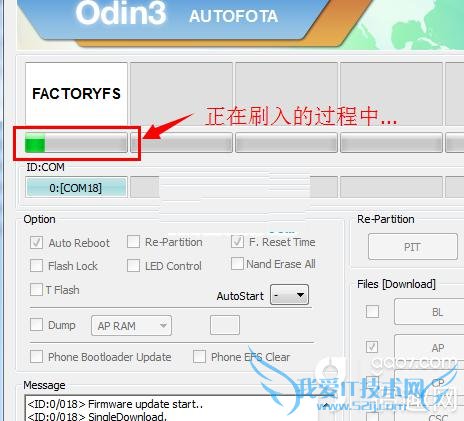Enable the Dump checkbox
464x421 pixels.
[36, 325]
